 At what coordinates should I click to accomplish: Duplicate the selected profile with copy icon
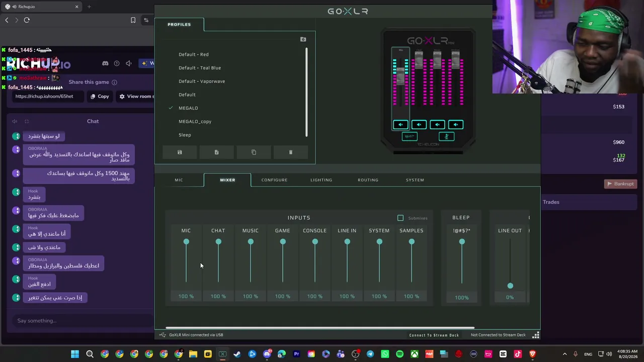(x=254, y=152)
